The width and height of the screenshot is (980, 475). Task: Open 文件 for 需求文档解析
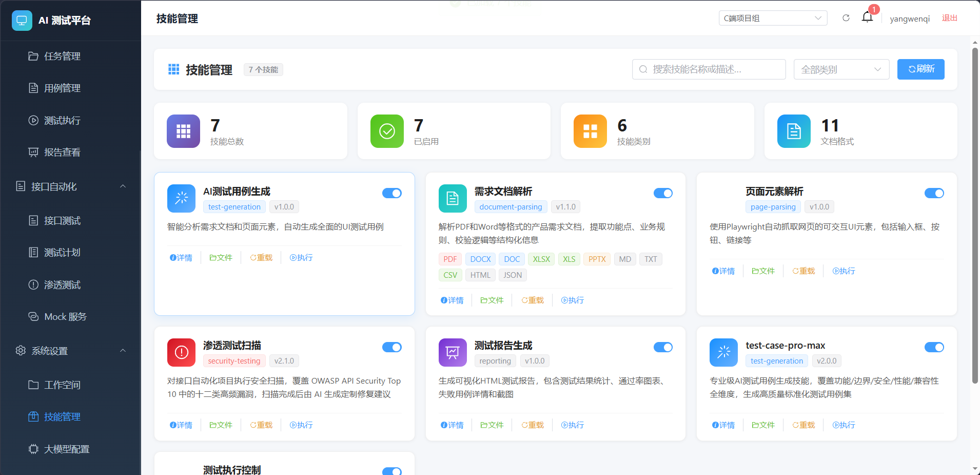492,300
